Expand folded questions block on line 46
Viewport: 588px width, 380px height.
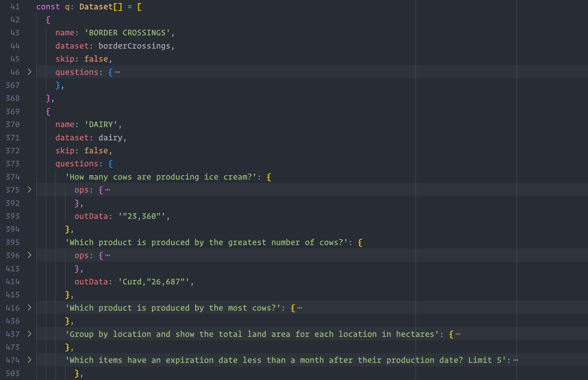29,72
